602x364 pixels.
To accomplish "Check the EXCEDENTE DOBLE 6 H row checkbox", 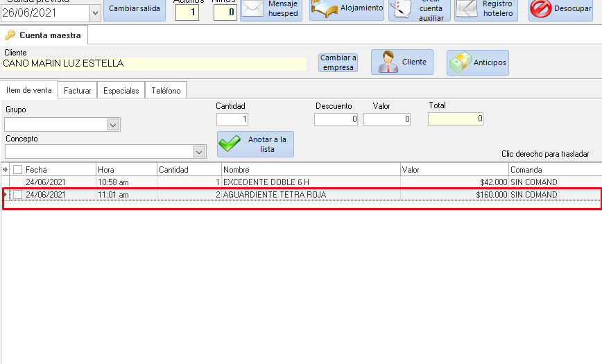I will (x=18, y=182).
